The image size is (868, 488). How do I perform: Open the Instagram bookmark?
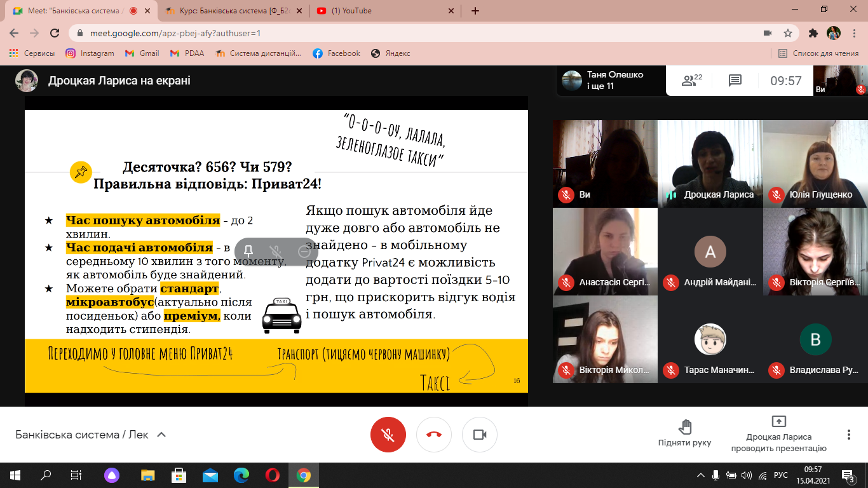point(90,53)
